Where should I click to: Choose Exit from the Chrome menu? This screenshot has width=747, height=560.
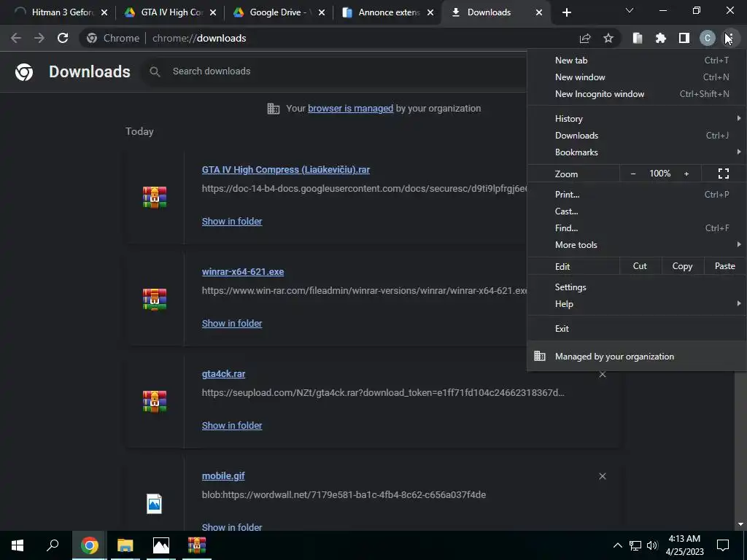click(637, 329)
